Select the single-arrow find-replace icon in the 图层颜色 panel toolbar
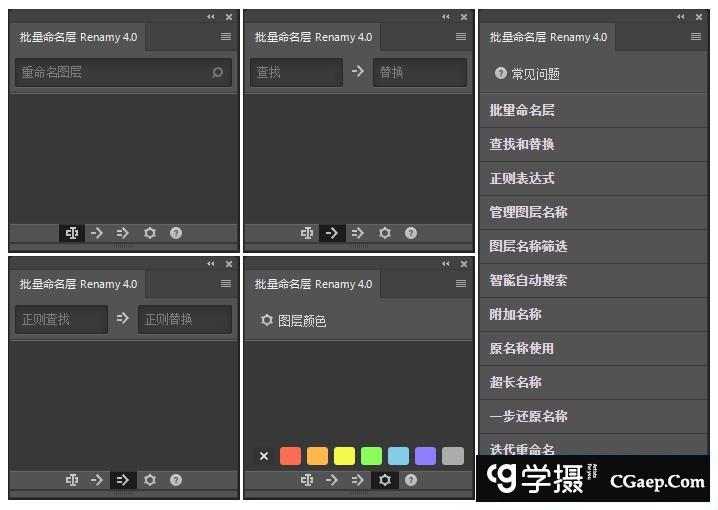The image size is (718, 510). tap(332, 480)
